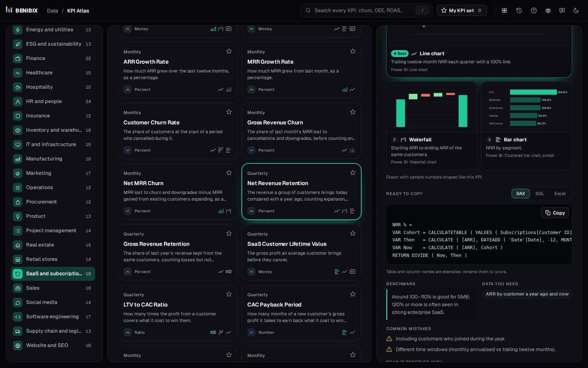Open the feedback speech bubble icon
The image size is (588, 368).
pyautogui.click(x=562, y=11)
